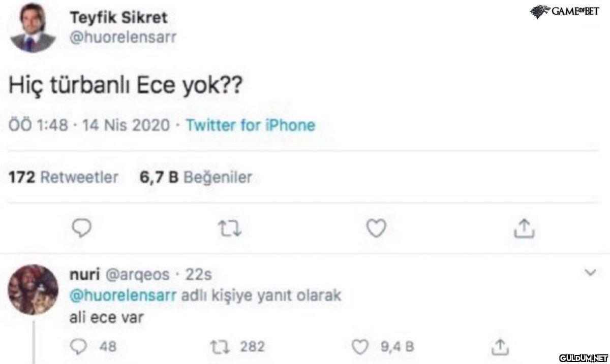The height and width of the screenshot is (364, 610).
Task: Click the @huorelensarr mention in nuri's reply
Action: click(122, 296)
